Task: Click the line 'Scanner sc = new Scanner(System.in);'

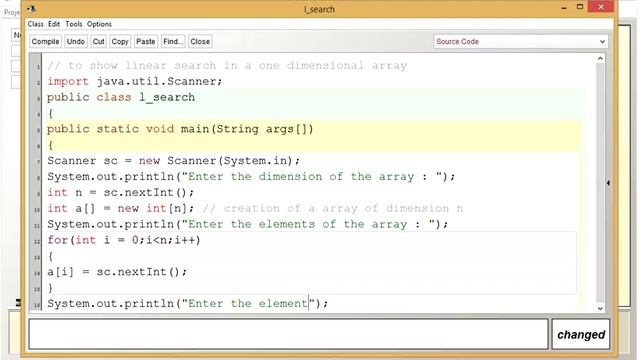Action: (x=173, y=161)
